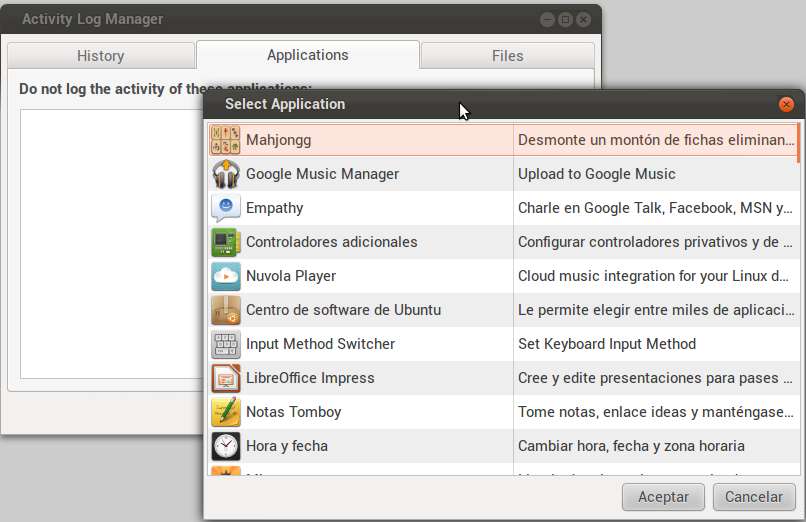The image size is (806, 522).
Task: Switch to the Files tab
Action: point(507,55)
